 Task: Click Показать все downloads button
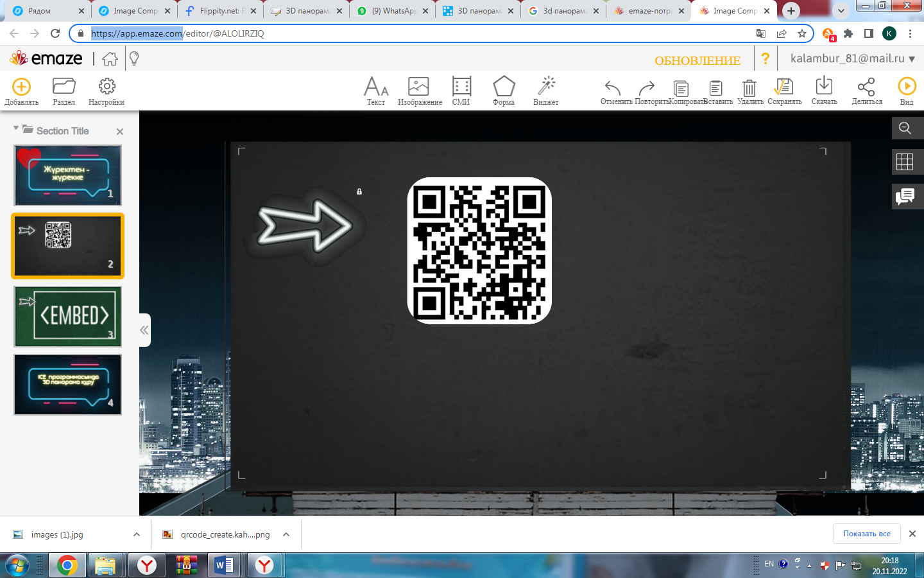pos(867,534)
